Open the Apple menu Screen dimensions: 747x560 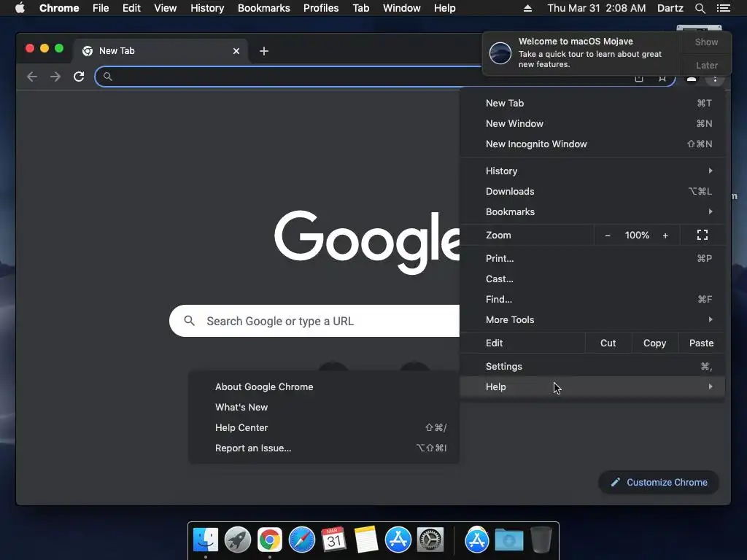20,8
